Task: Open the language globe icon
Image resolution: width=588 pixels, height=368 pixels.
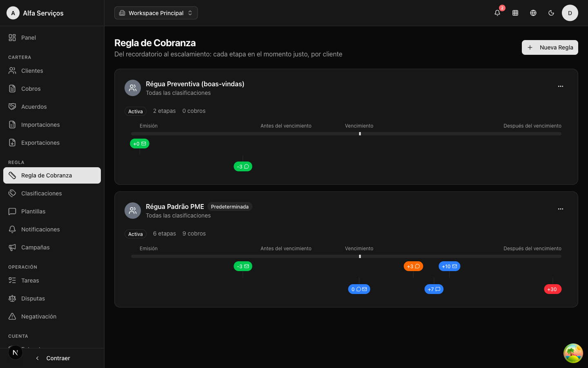Action: [533, 13]
